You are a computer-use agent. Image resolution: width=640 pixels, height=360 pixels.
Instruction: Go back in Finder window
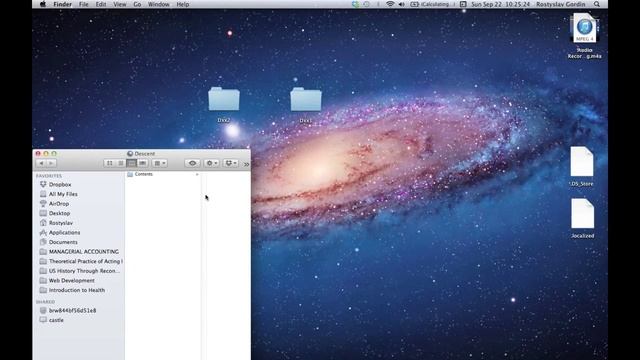click(x=41, y=163)
